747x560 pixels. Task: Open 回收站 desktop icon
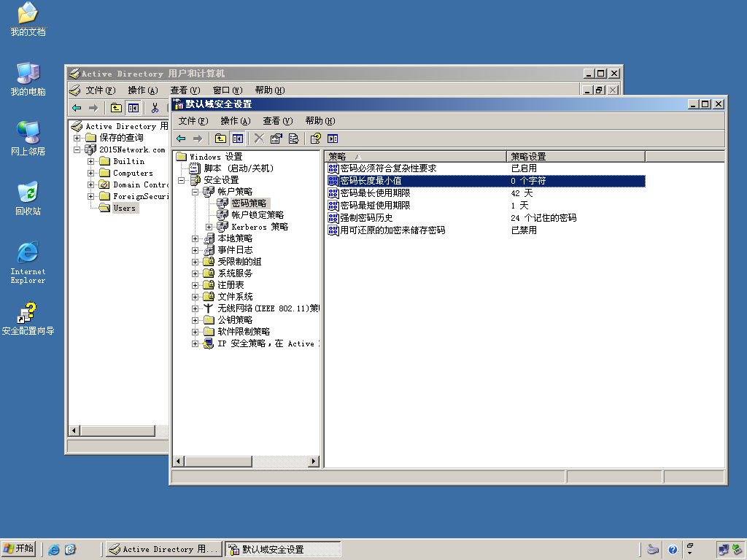point(28,198)
